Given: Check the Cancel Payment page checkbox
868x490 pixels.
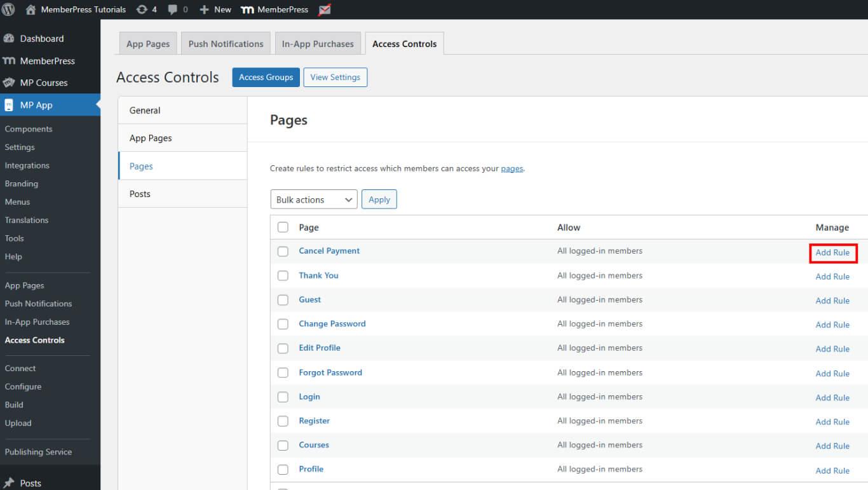Looking at the screenshot, I should 283,252.
